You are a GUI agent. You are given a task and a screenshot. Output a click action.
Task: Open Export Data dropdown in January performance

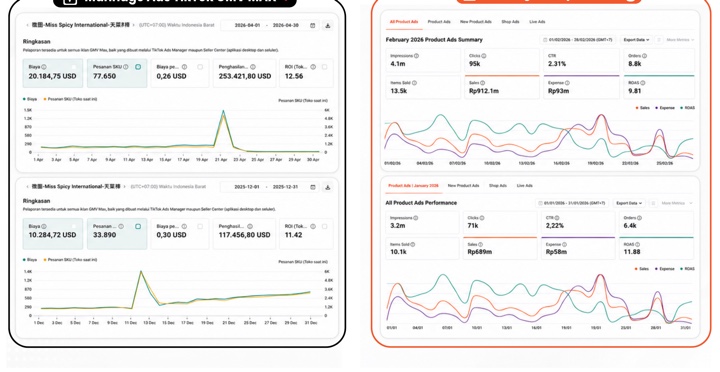629,203
